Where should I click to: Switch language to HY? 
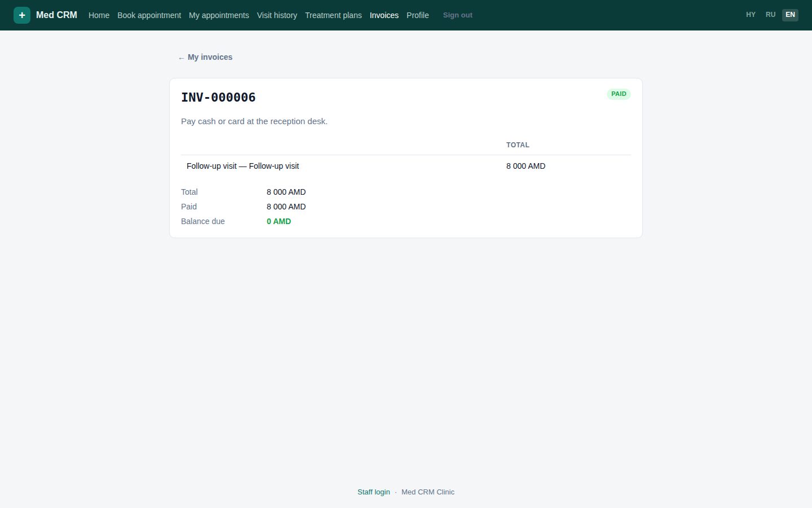click(751, 15)
